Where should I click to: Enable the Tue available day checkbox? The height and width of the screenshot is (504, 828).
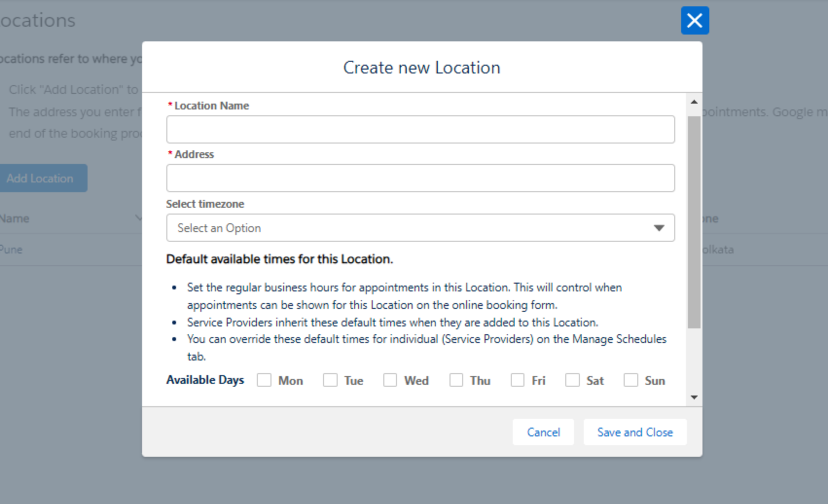coord(330,380)
